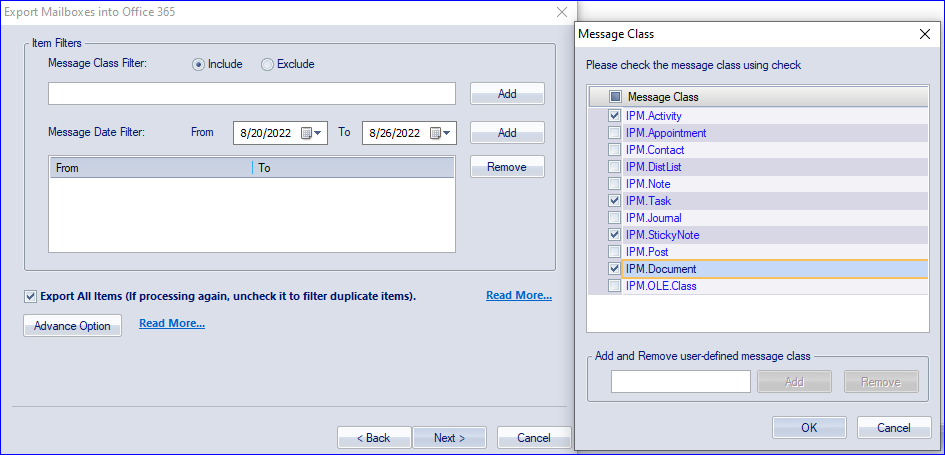Select the Include radio button
The width and height of the screenshot is (945, 455).
tap(198, 64)
